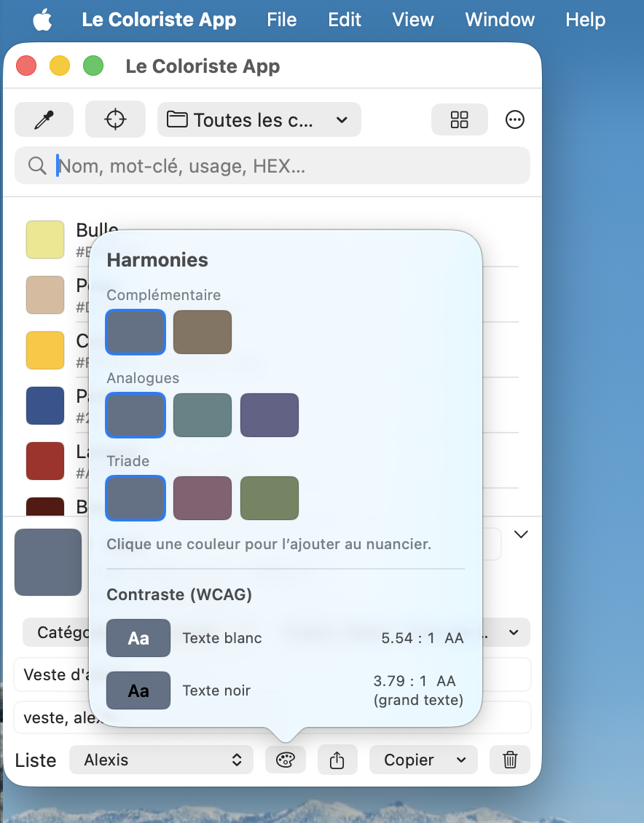Viewport: 644px width, 823px height.
Task: Add the olive green triad swatch
Action: pyautogui.click(x=270, y=498)
